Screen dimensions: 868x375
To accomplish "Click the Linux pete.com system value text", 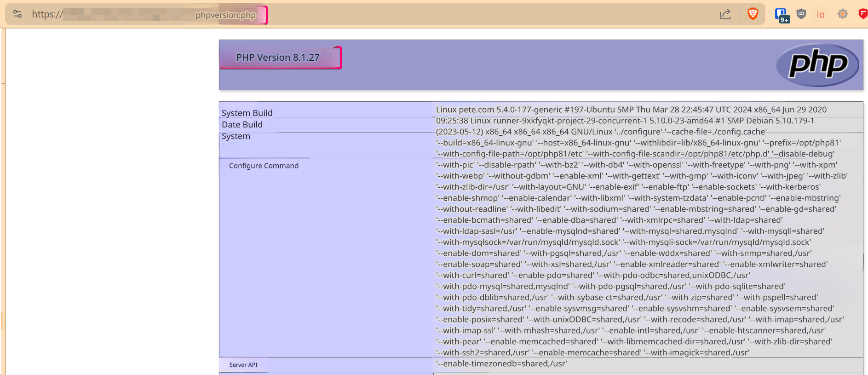I will (631, 110).
